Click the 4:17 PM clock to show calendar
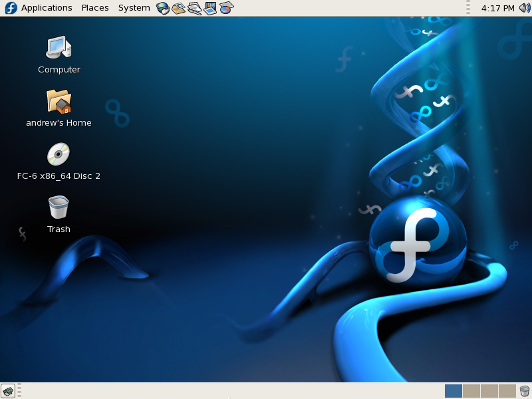Image resolution: width=532 pixels, height=399 pixels. click(x=497, y=8)
